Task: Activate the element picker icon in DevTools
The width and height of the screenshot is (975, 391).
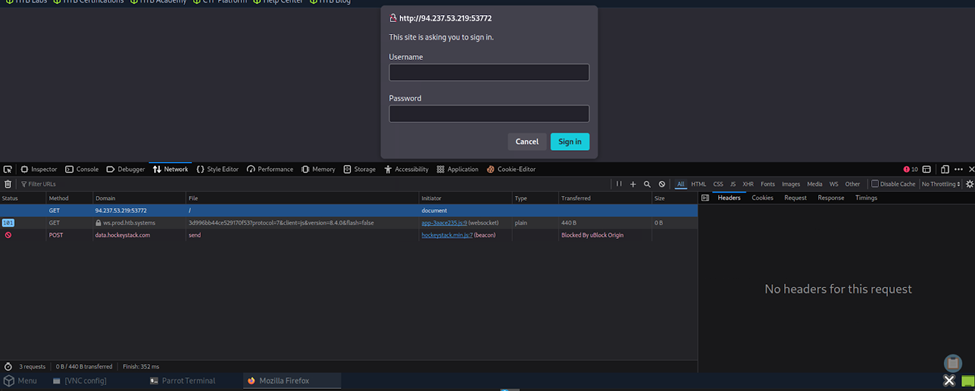Action: click(x=7, y=169)
